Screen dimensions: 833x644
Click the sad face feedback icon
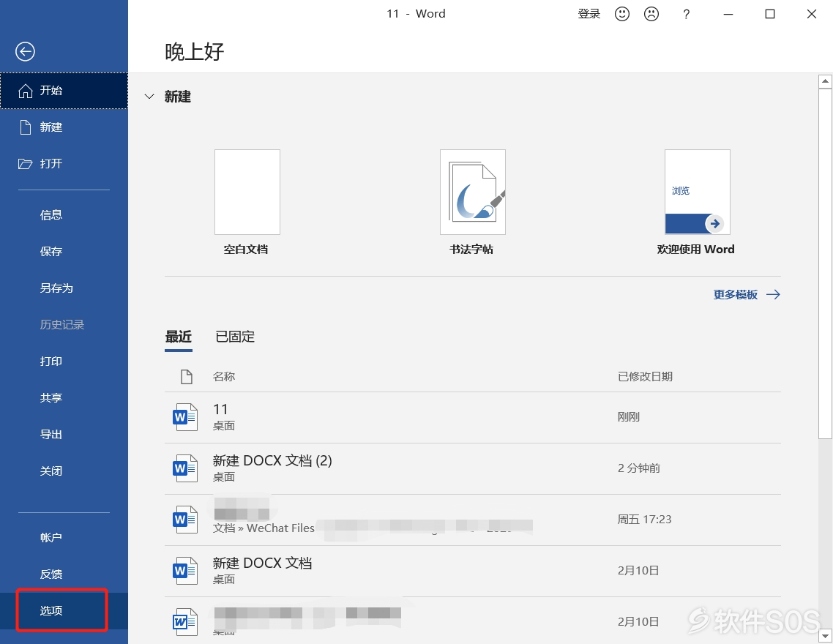tap(651, 14)
